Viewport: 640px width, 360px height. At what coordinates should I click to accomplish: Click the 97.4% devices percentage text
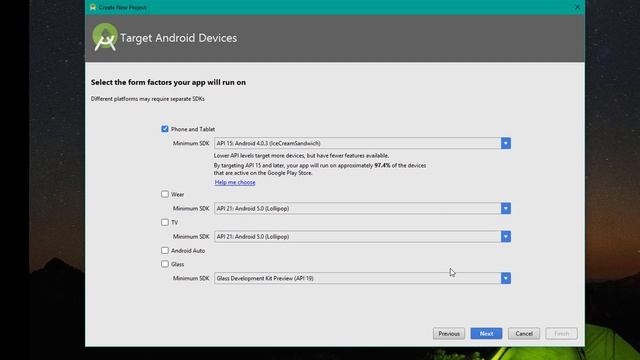(382, 165)
